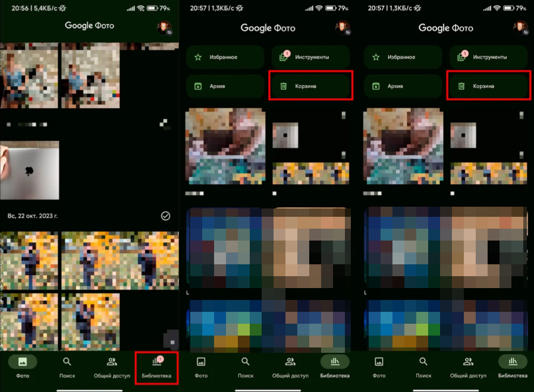Open Общий доступ tab in left phone screen
The width and height of the screenshot is (534, 392).
click(112, 368)
